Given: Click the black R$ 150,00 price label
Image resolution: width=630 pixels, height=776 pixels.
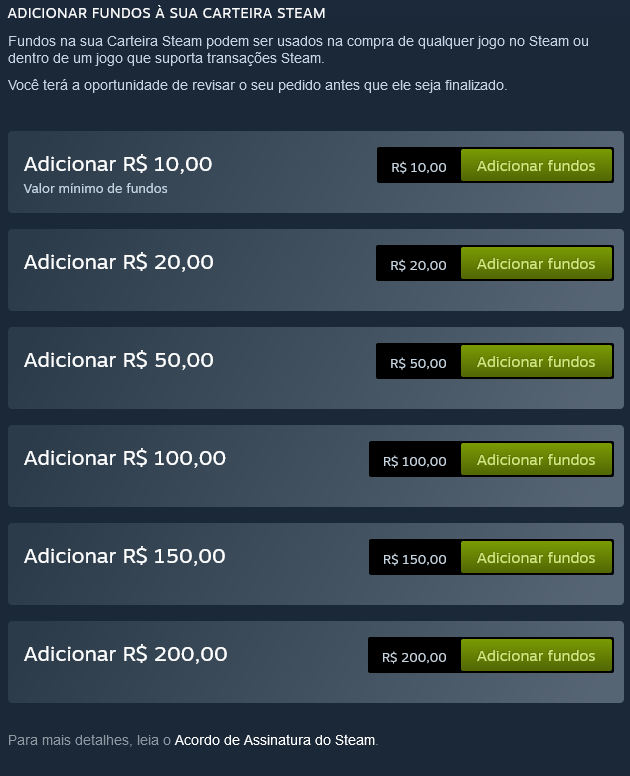Looking at the screenshot, I should click(415, 559).
